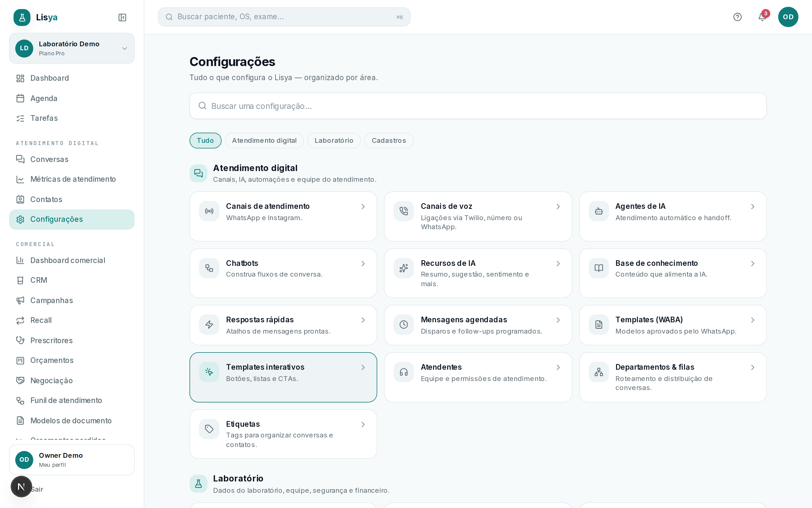Click the OD avatar in top bar
Image resolution: width=812 pixels, height=508 pixels.
788,17
